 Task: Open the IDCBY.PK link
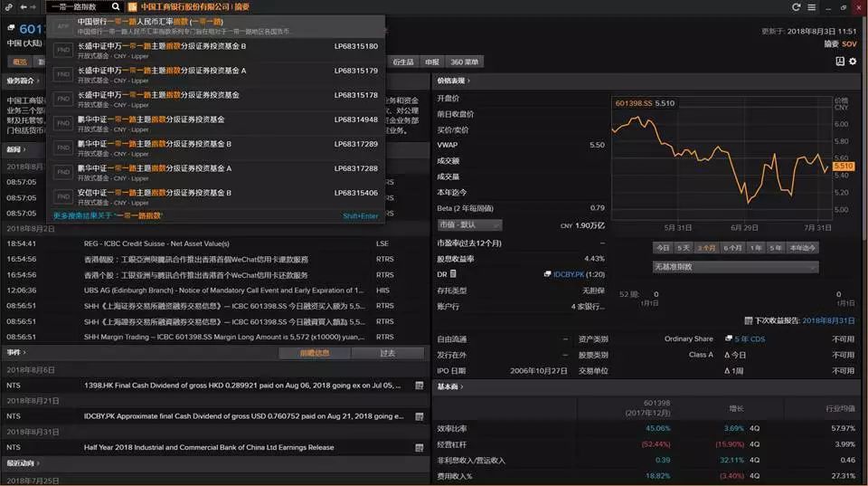(569, 274)
